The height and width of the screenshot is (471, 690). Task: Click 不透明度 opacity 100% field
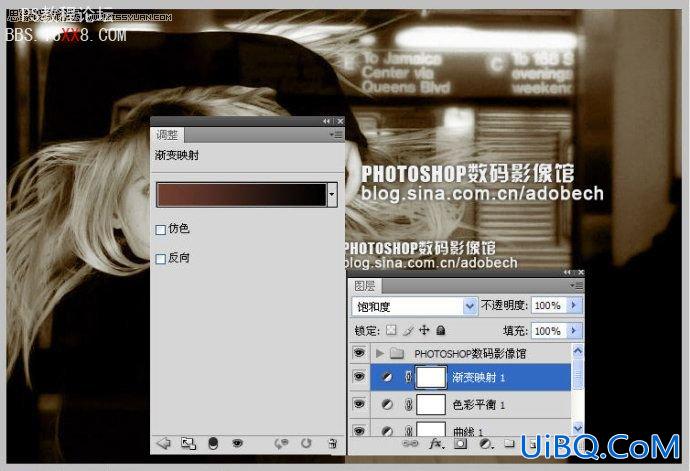549,305
